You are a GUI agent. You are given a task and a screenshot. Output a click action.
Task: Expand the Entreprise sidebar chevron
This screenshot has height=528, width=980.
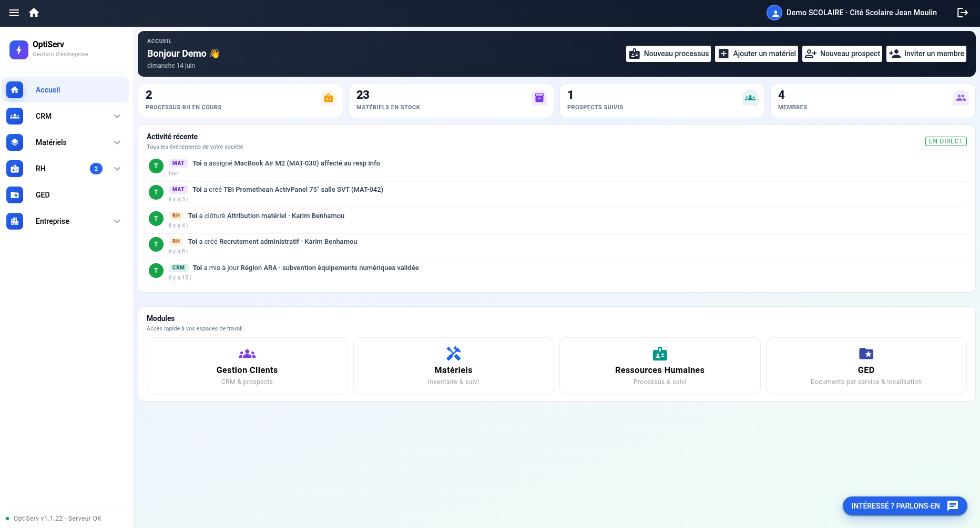click(117, 221)
